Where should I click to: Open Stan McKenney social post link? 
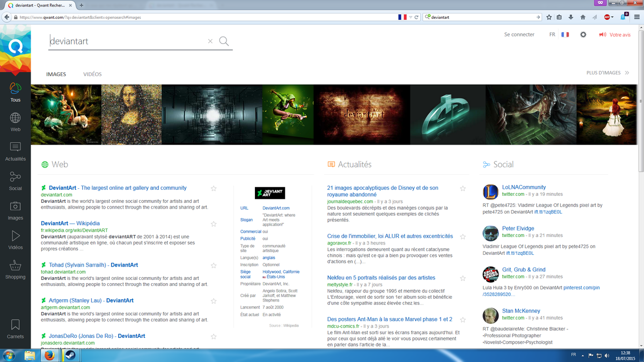pyautogui.click(x=521, y=311)
